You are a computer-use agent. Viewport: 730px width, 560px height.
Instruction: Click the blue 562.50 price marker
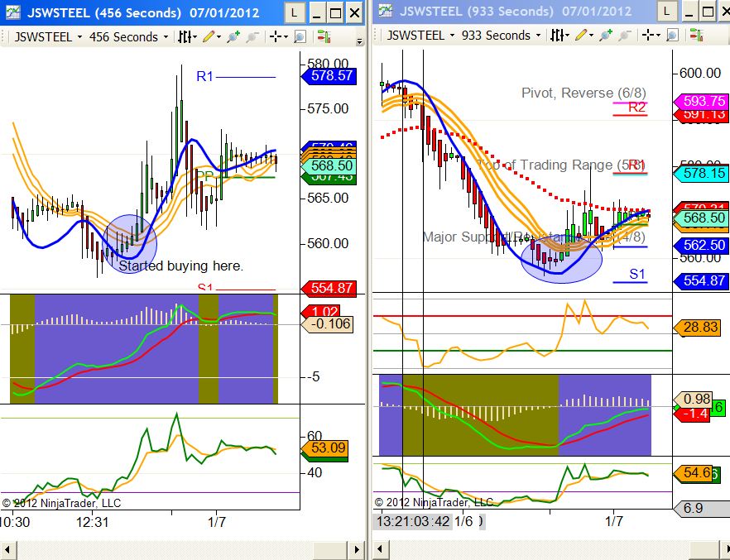[702, 245]
